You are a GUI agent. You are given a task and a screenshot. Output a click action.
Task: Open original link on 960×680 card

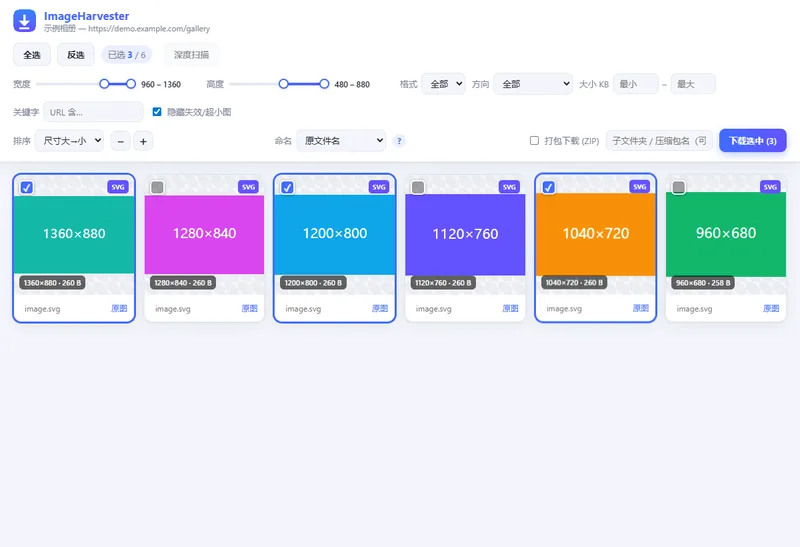771,308
